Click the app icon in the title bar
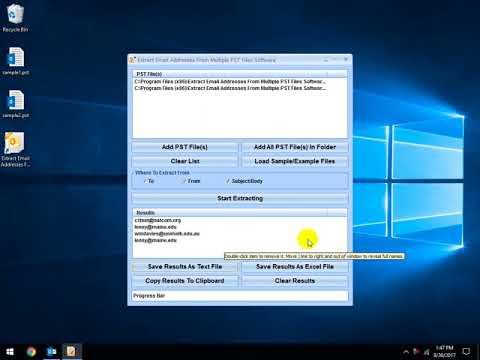The width and height of the screenshot is (480, 360). coord(132,60)
